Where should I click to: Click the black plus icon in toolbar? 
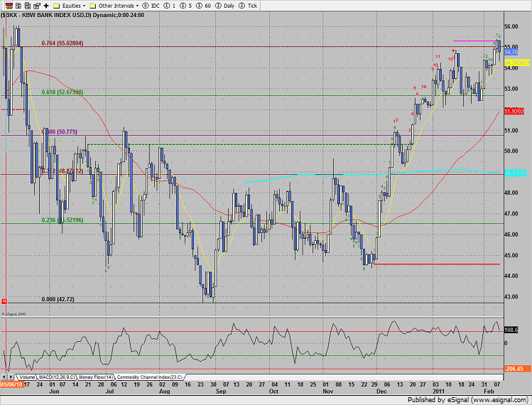[45, 5]
